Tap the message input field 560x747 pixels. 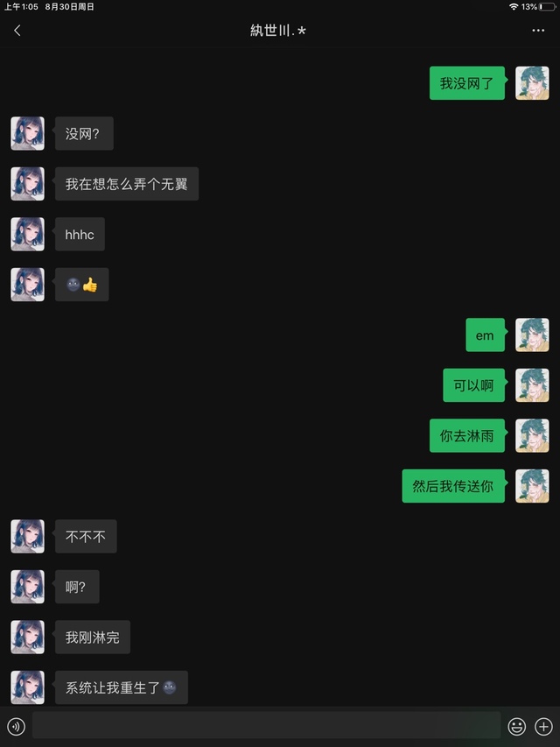pyautogui.click(x=266, y=725)
